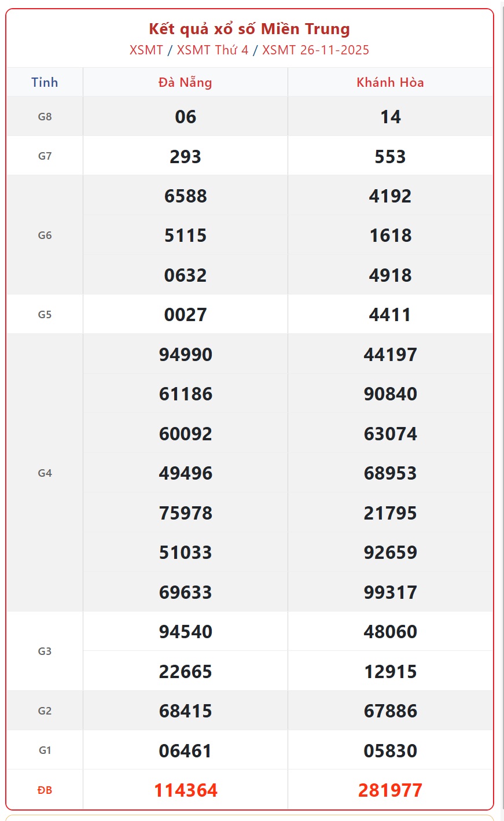Open the Đà Nẵng province link

pos(185,82)
